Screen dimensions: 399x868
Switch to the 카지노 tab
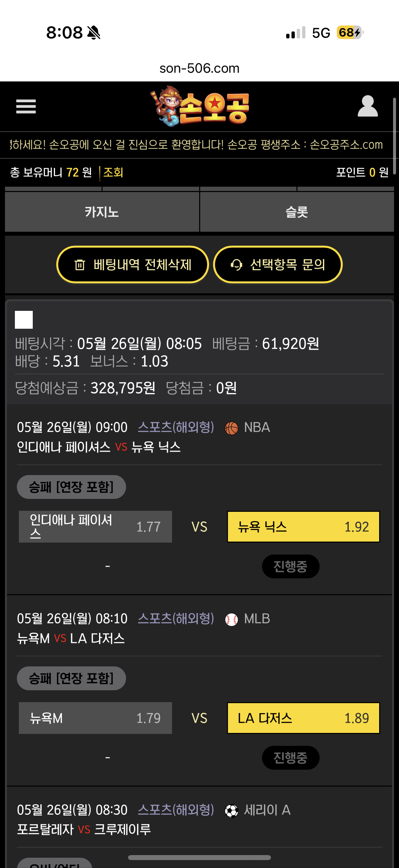(102, 212)
